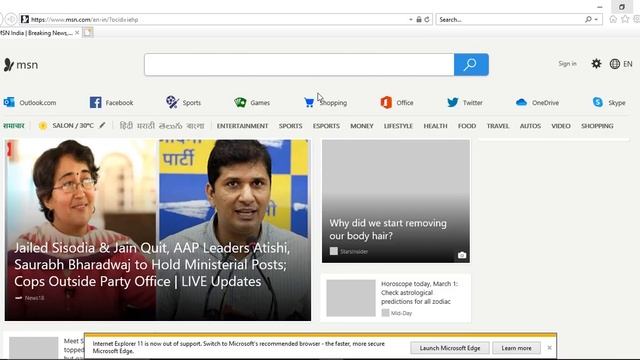Close the MSN India tab
Viewport: 640px width, 360px height.
click(77, 33)
